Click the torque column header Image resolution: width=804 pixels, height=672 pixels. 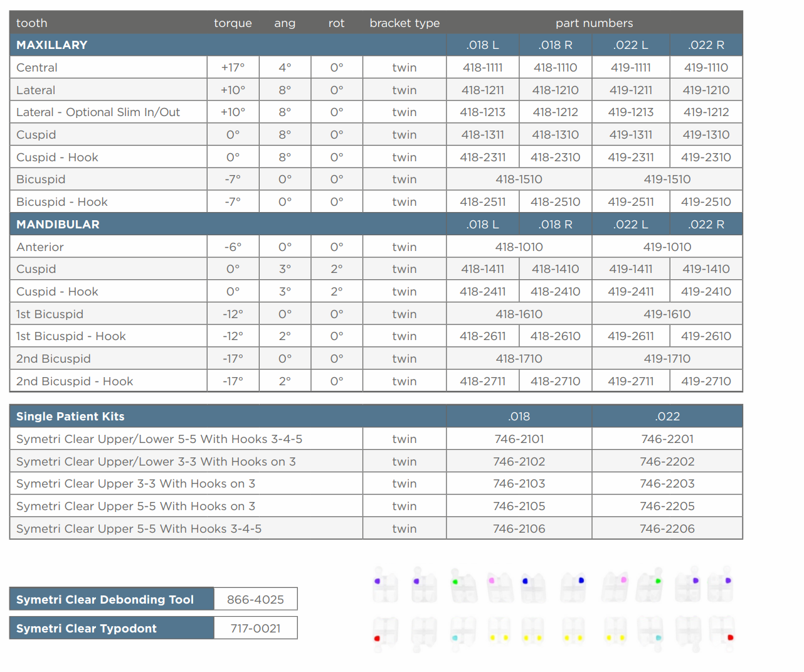(233, 23)
